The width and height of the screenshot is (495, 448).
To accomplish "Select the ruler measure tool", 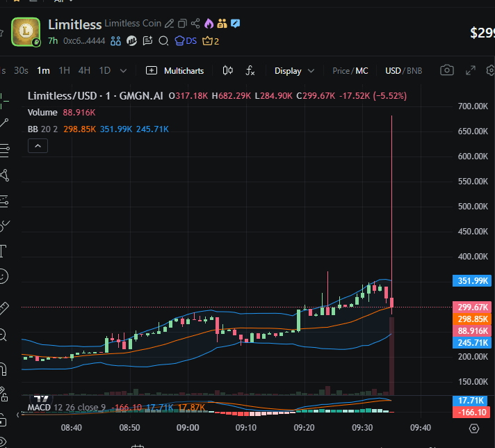I will (3, 308).
